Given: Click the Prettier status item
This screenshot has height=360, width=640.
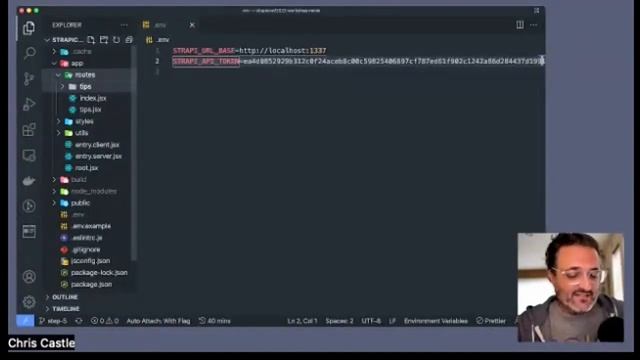Looking at the screenshot, I should click(491, 321).
